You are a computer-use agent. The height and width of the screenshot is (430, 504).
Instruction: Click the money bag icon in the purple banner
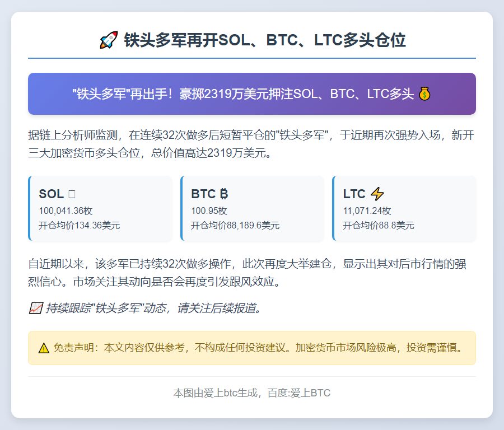(425, 94)
